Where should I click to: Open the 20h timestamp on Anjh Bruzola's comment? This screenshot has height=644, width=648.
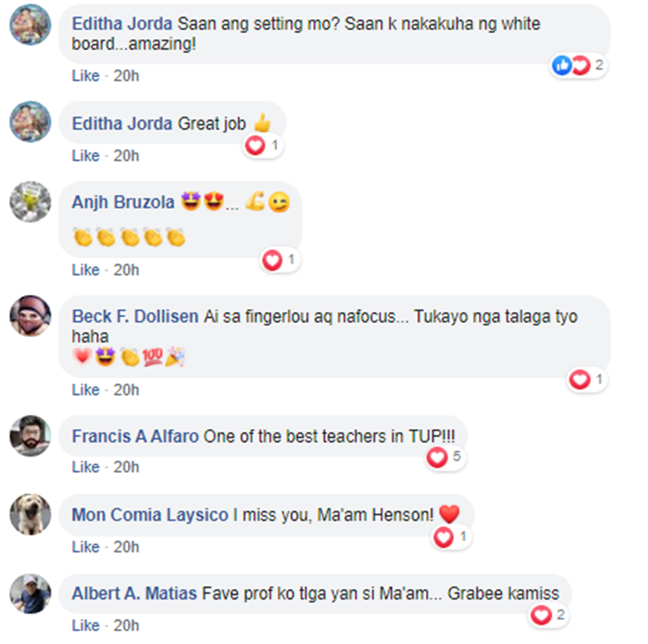(x=126, y=271)
